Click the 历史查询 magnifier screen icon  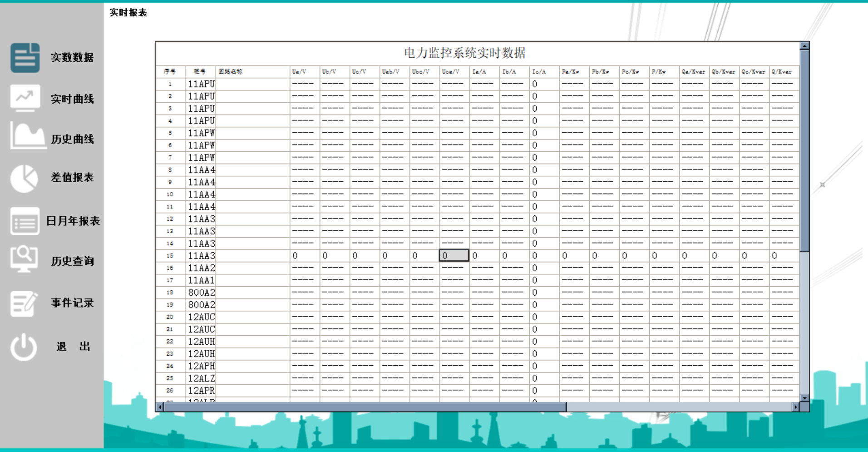24,260
